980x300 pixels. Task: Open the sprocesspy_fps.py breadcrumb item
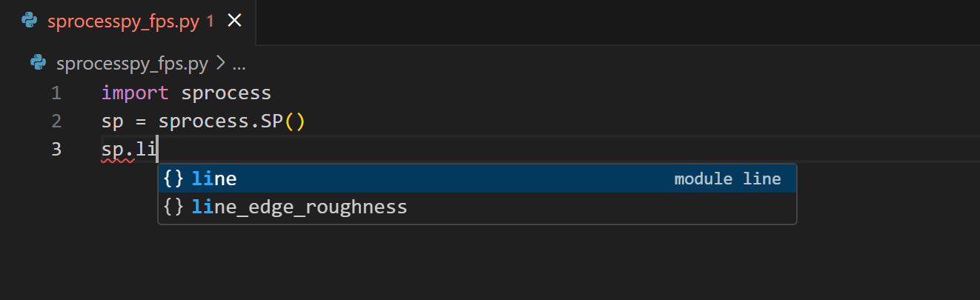132,64
